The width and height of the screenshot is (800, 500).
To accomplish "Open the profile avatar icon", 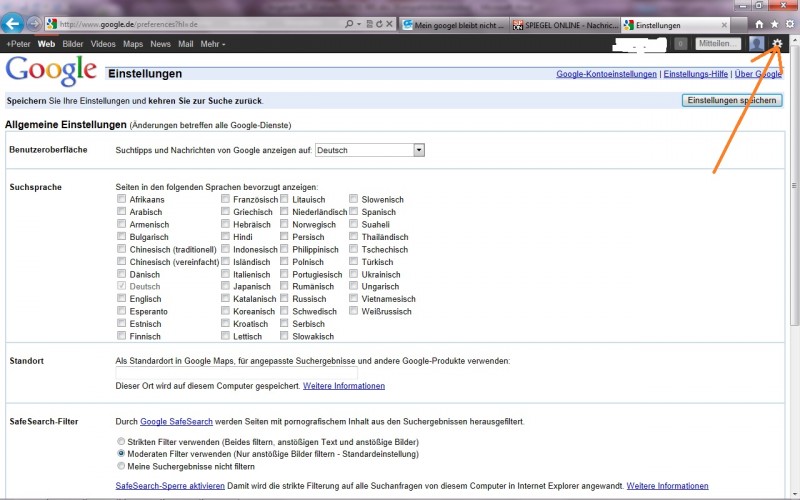I will click(757, 44).
